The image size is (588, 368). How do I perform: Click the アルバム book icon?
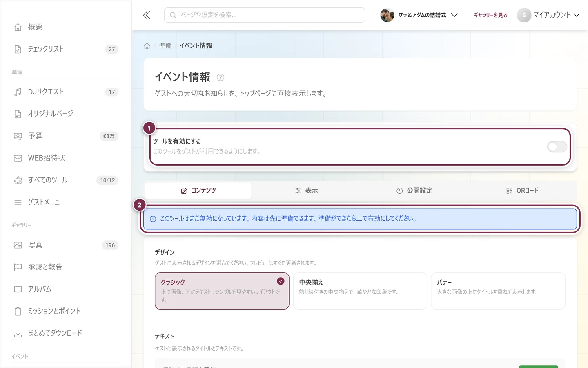tap(18, 289)
